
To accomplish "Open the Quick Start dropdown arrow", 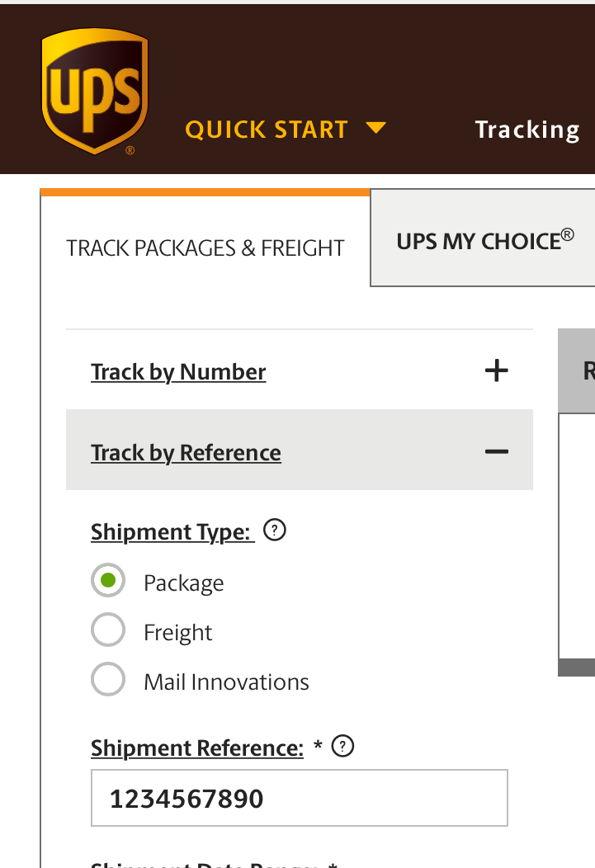I will pos(375,129).
